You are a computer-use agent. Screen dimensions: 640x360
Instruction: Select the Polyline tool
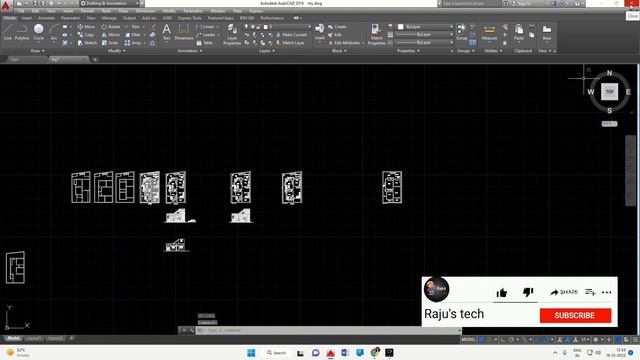tap(22, 32)
